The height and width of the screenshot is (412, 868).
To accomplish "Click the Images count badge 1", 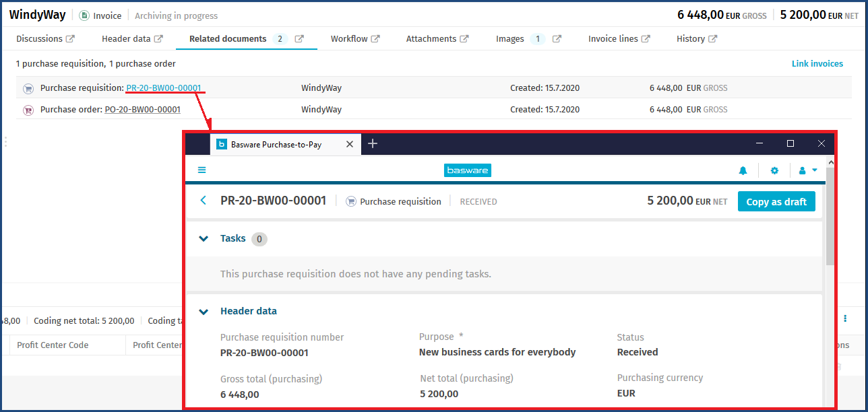I will (x=538, y=39).
